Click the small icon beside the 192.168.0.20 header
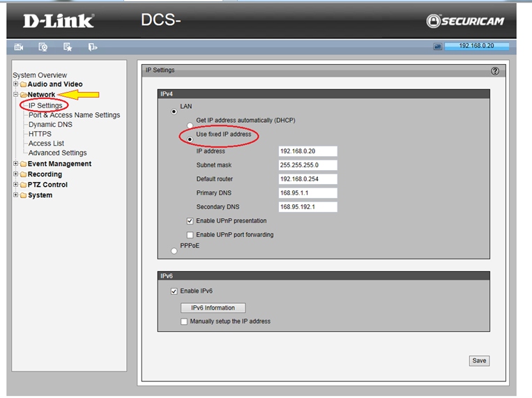 [x=438, y=47]
